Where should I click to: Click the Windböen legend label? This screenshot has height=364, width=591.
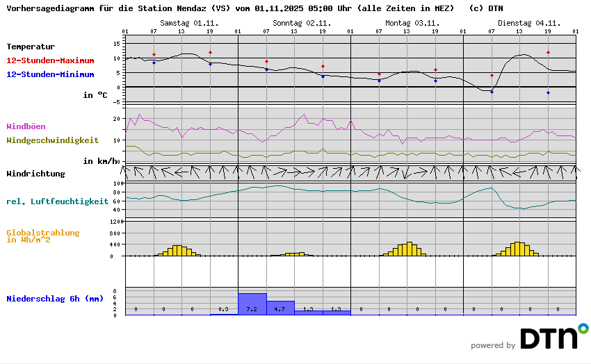point(26,126)
